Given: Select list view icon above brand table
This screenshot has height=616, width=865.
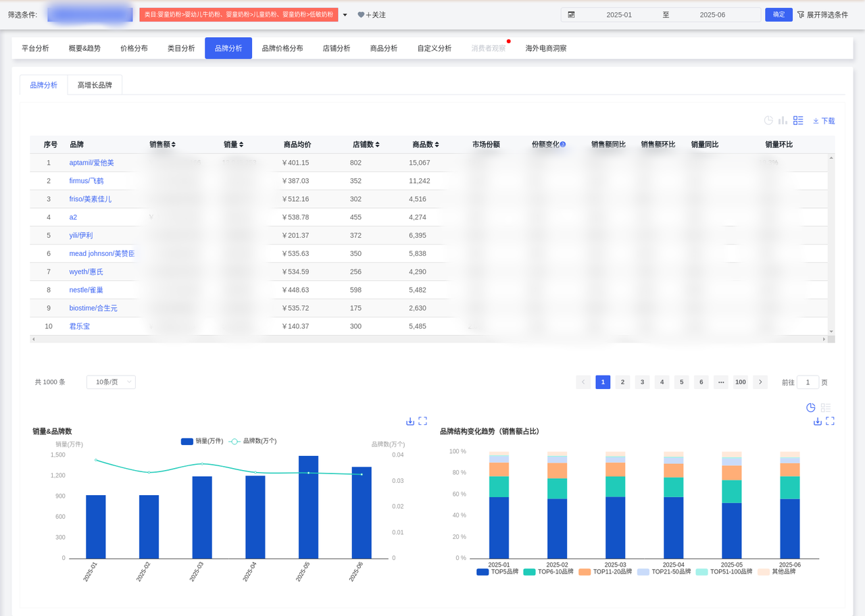Looking at the screenshot, I should coord(798,120).
